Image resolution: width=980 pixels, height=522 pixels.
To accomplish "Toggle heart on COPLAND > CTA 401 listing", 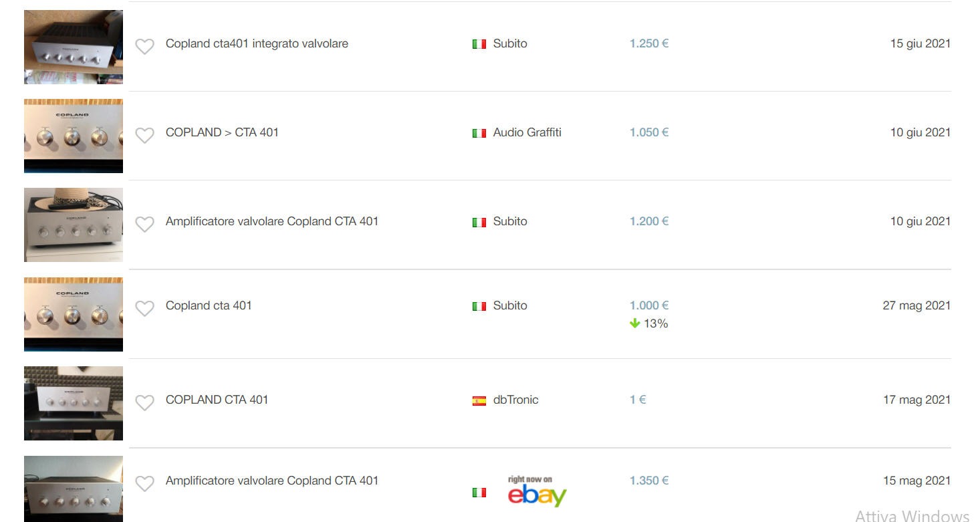I will click(x=144, y=135).
